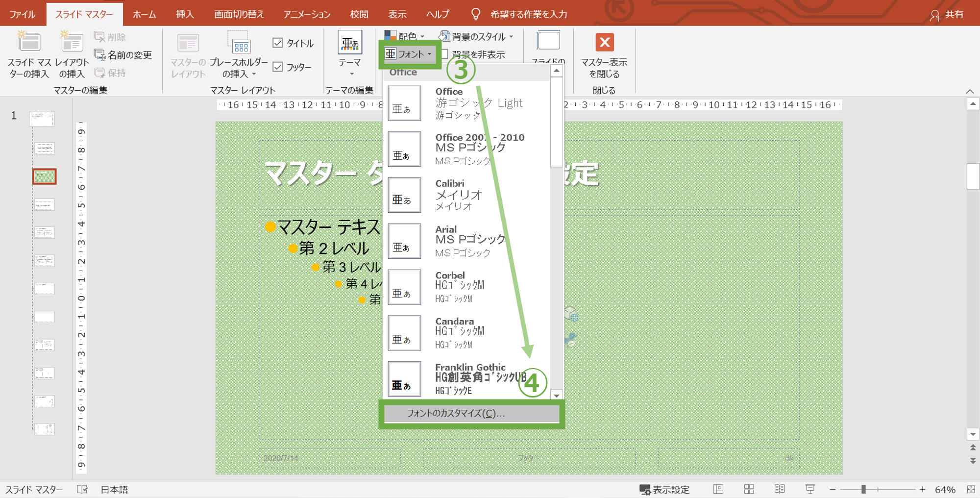Viewport: 980px width, 498px height.
Task: Switch to Slide Sorter view icon
Action: point(749,489)
